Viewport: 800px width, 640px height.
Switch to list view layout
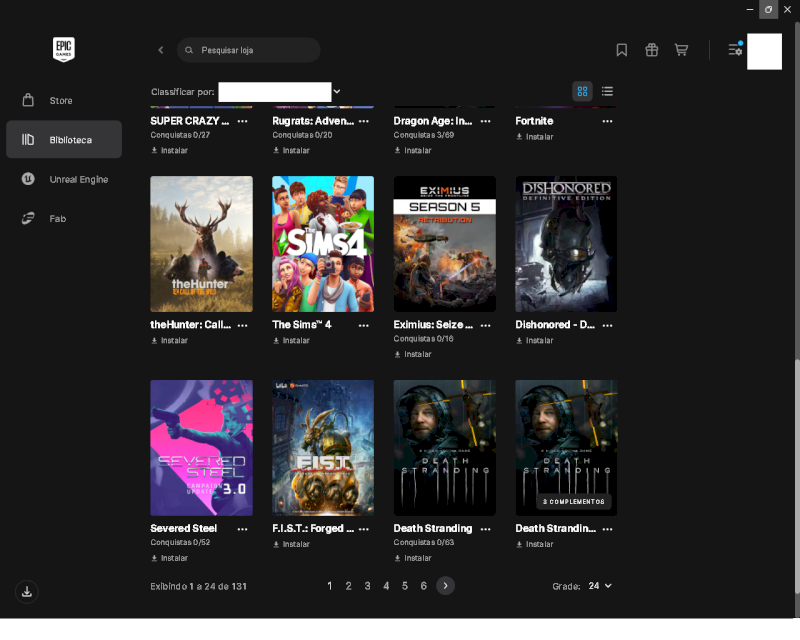click(x=607, y=91)
